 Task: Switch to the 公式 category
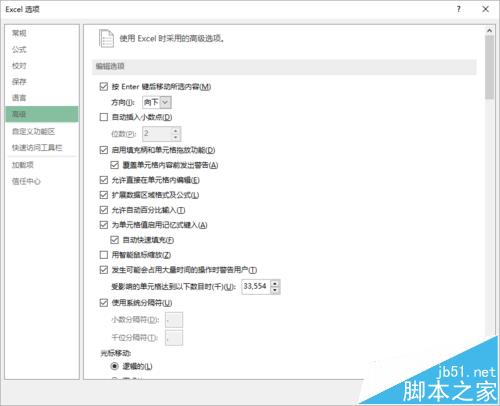[19, 49]
